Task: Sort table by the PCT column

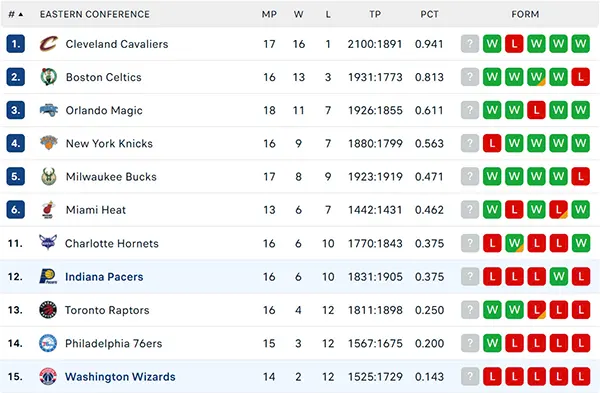Action: (429, 15)
